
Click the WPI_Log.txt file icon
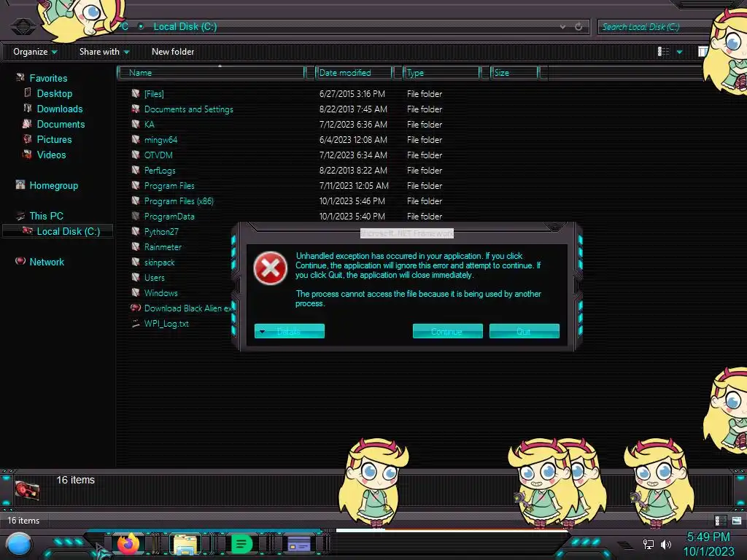tap(136, 323)
